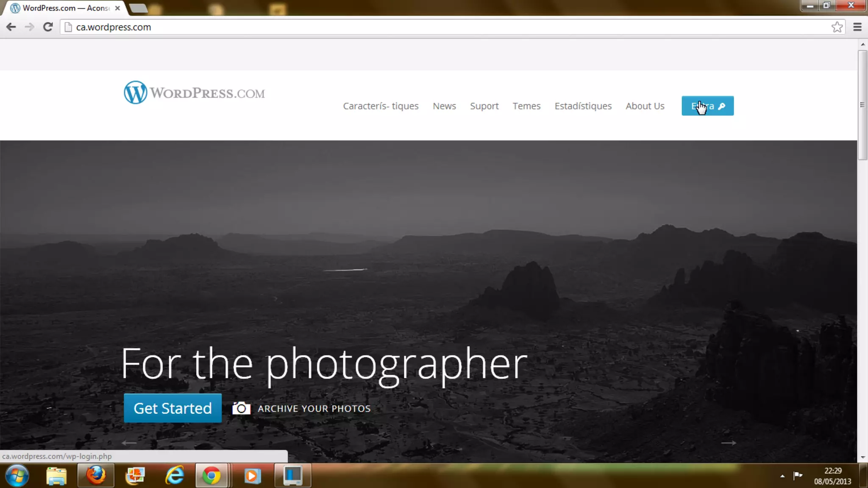Open a new browser tab
Screen dimensions: 868x488
pyautogui.click(x=138, y=8)
